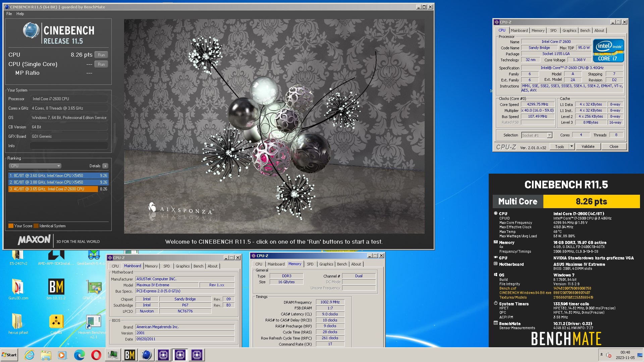Switch to Bench tab in top-right CPU-Z
The width and height of the screenshot is (644, 362).
pyautogui.click(x=585, y=31)
